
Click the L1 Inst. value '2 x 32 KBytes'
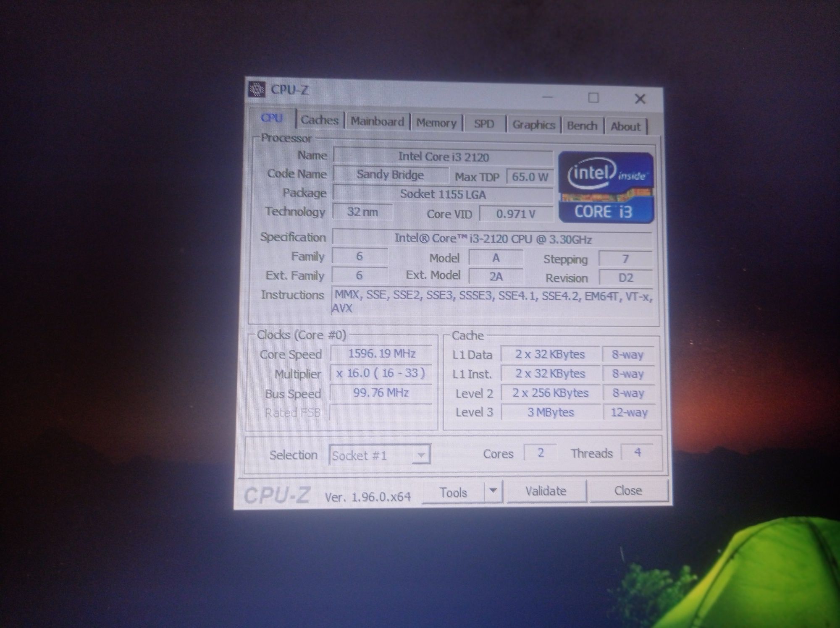point(550,374)
